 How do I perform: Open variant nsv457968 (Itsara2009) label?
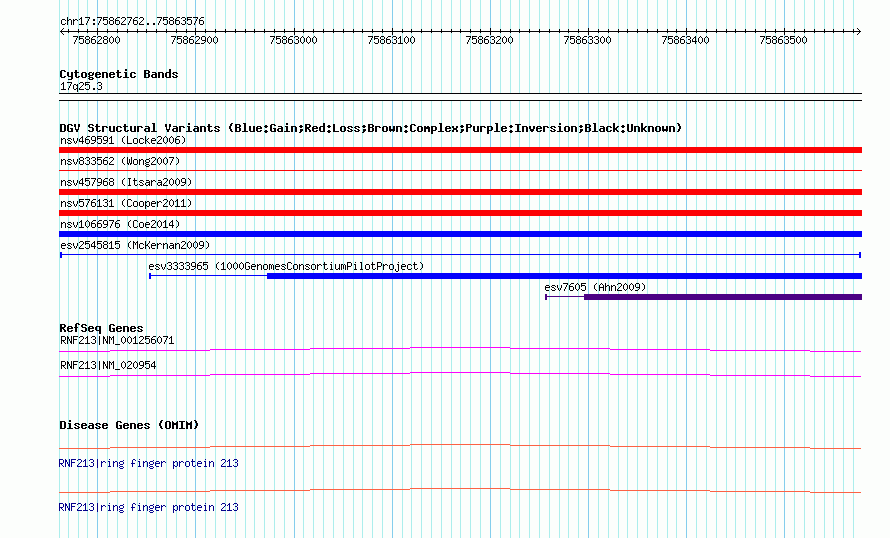pos(126,182)
